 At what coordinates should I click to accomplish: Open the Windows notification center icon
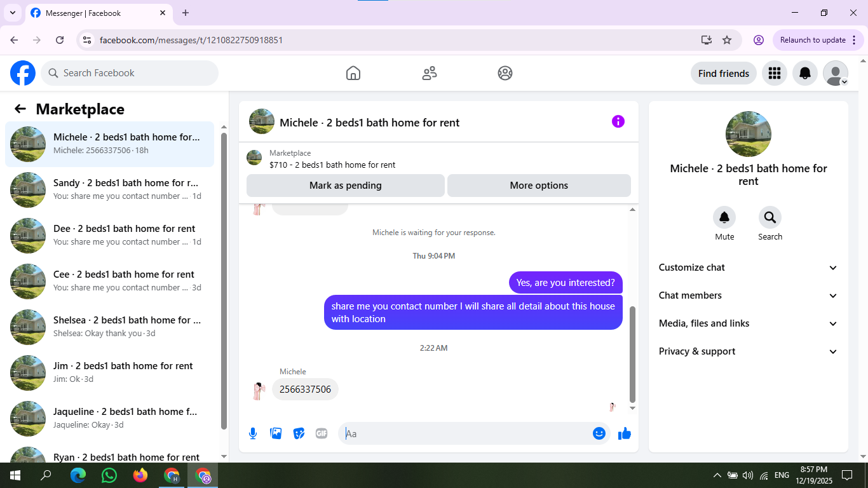846,475
